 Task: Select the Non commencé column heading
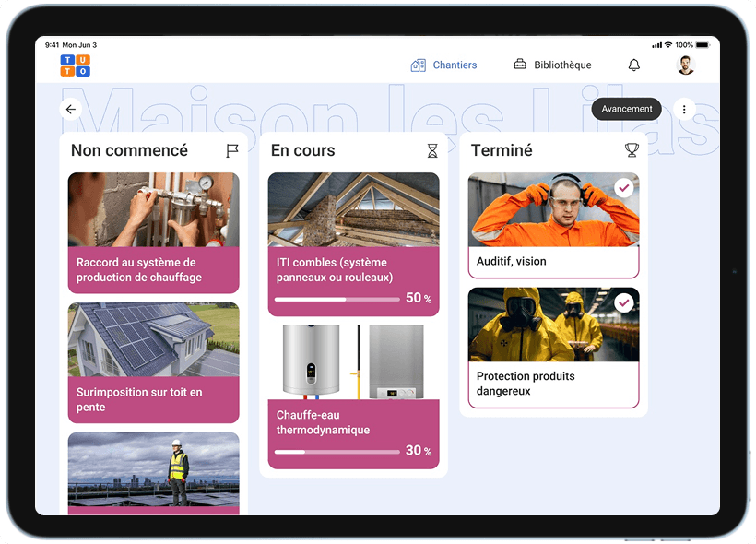[129, 150]
